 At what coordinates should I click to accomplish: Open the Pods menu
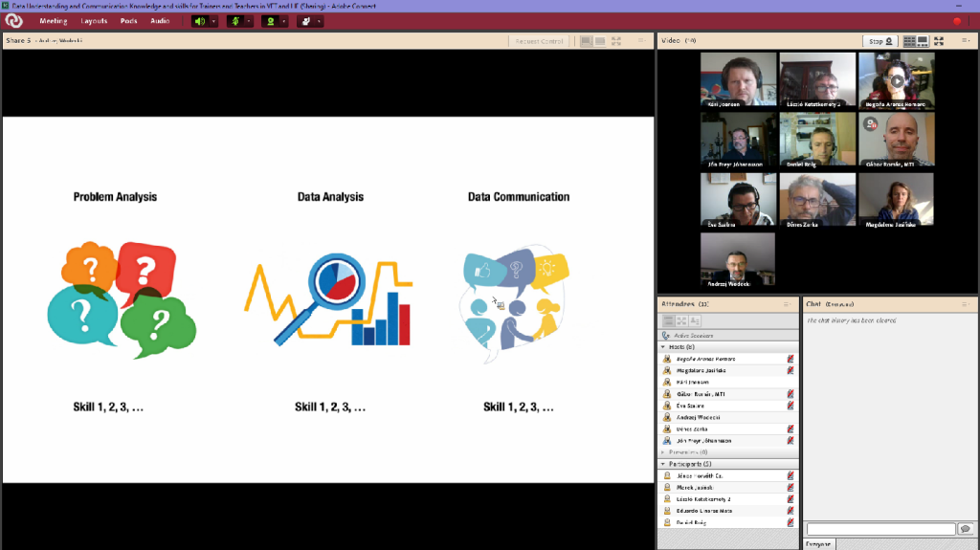128,21
